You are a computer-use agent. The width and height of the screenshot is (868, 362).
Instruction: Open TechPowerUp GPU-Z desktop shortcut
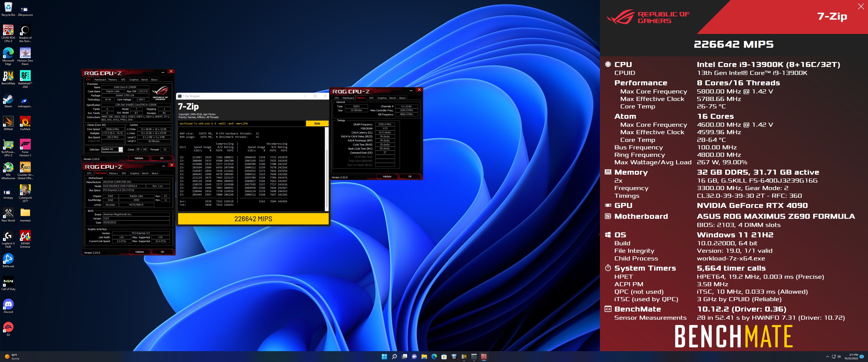point(8,148)
